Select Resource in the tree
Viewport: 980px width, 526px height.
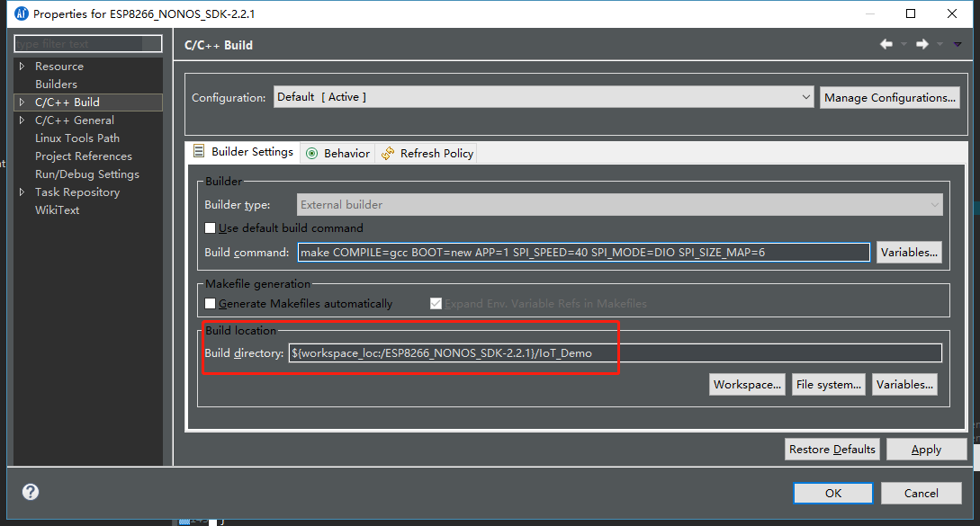tap(59, 67)
